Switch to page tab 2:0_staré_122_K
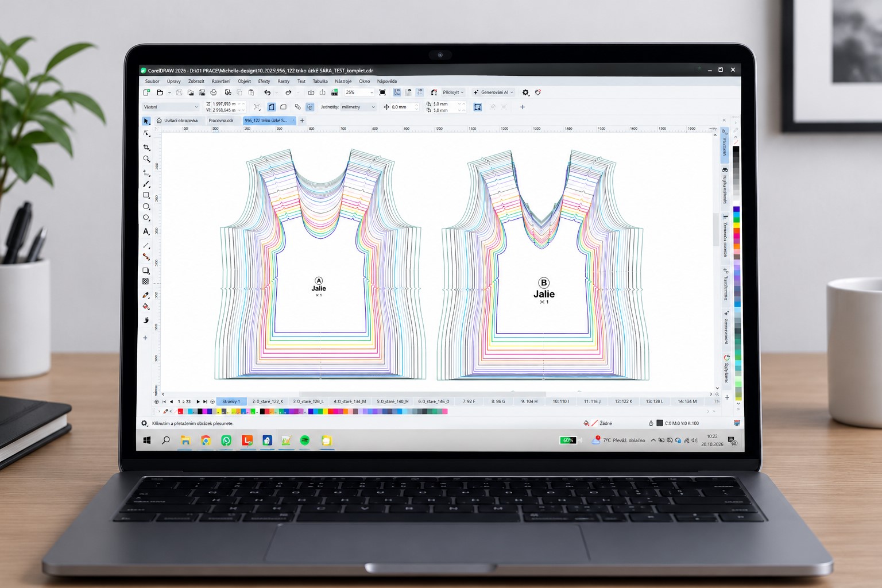Viewport: 882px width, 588px height. (268, 401)
